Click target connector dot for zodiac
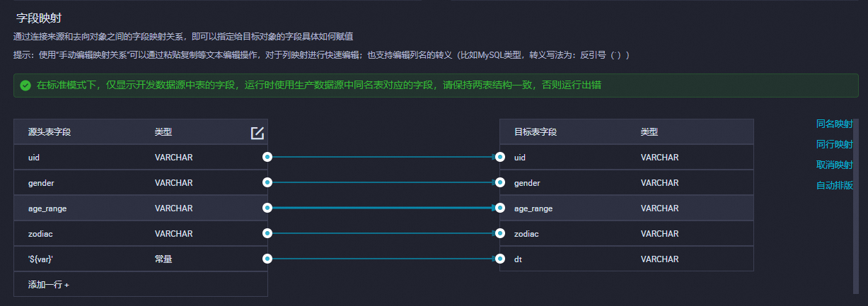 point(500,233)
